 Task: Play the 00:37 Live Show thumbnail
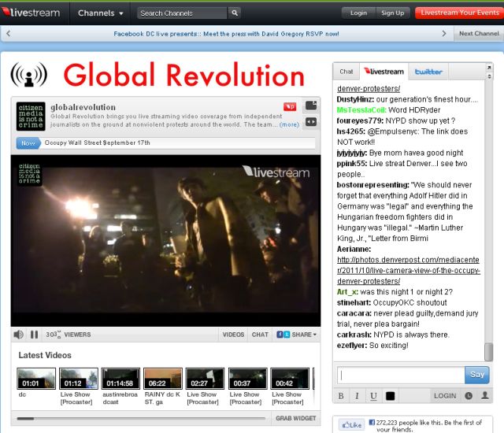247,379
